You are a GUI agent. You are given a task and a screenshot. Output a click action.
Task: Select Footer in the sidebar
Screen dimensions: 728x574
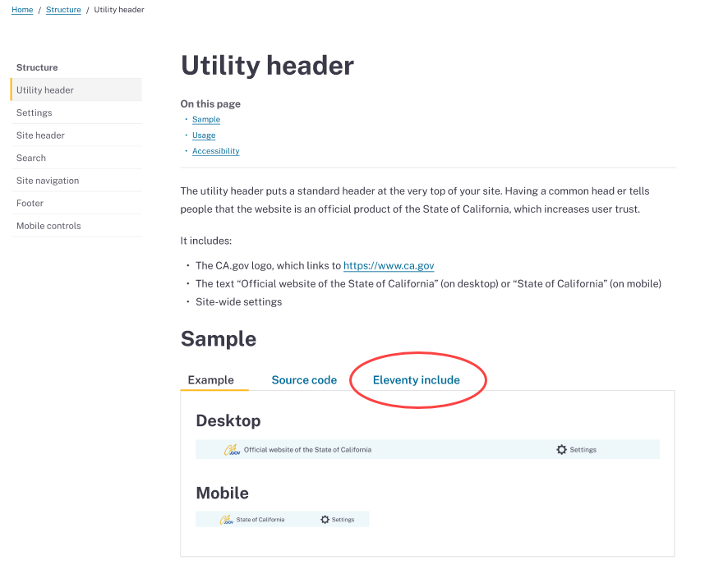30,203
